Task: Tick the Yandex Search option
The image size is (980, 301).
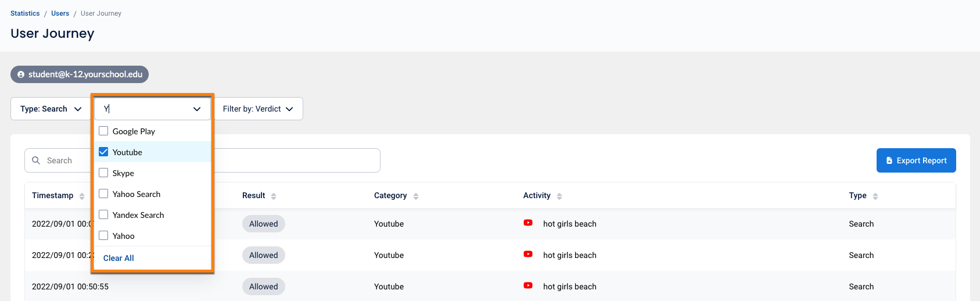Action: click(x=103, y=215)
